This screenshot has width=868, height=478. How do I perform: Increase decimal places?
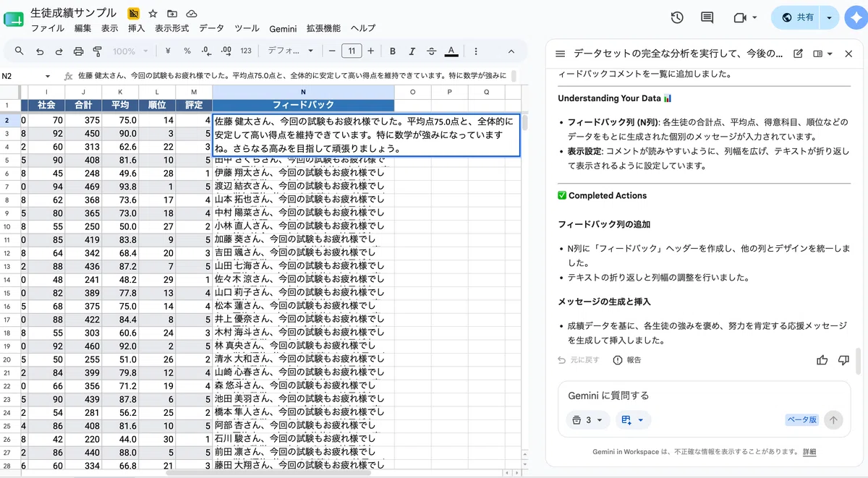226,51
